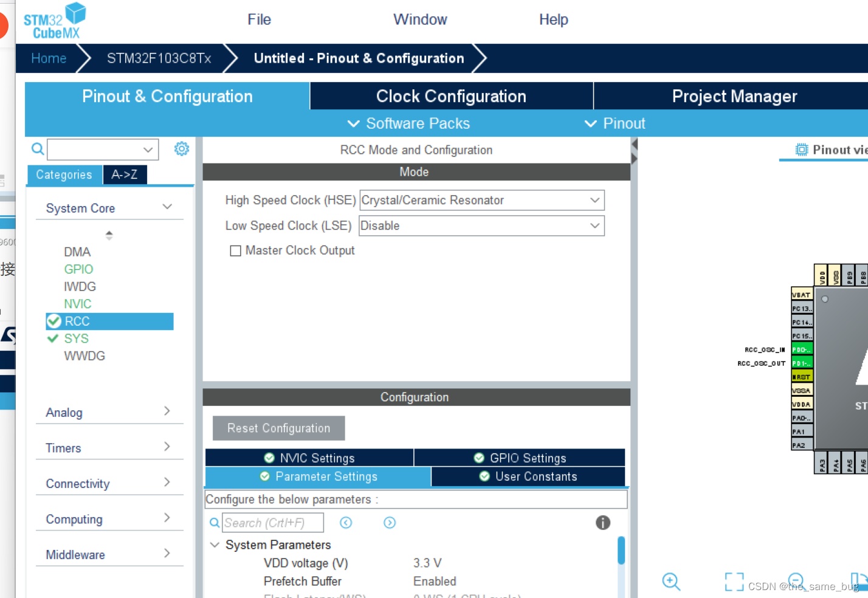
Task: Click the PC14 pin on chip
Action: click(802, 322)
